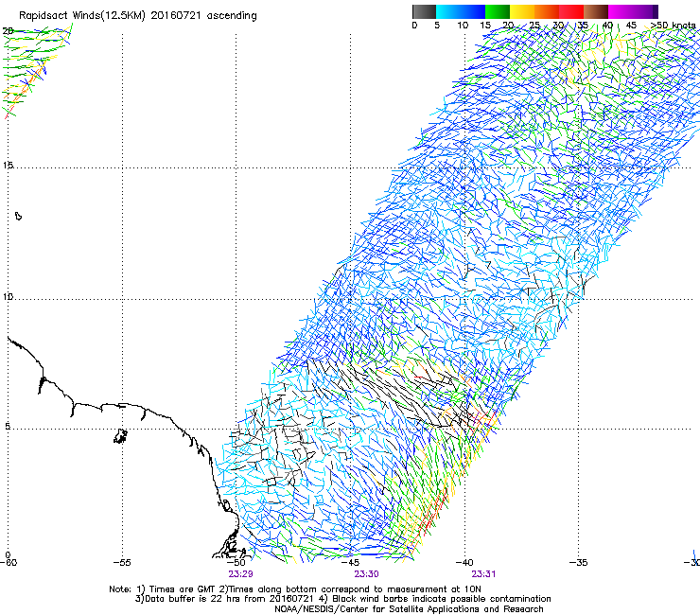Click the cyan-blue 5-15 knots legend band
Image resolution: width=700 pixels, height=615 pixels.
461,11
